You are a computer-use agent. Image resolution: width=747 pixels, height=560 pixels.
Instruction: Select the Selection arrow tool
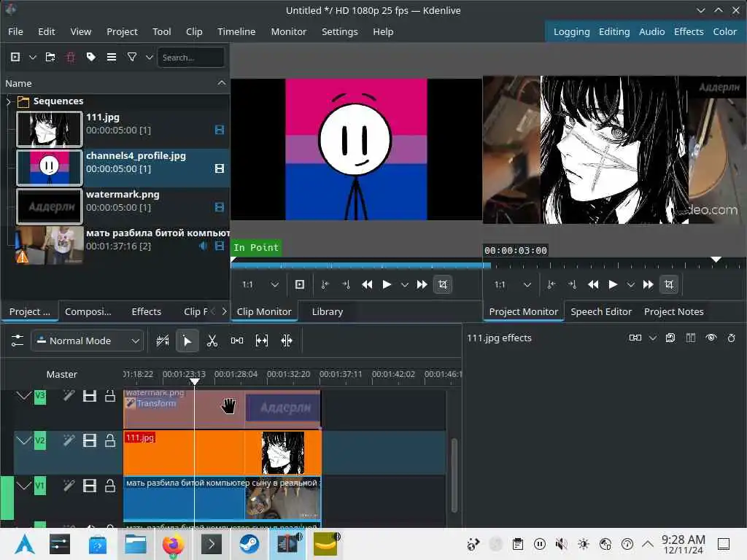point(187,341)
